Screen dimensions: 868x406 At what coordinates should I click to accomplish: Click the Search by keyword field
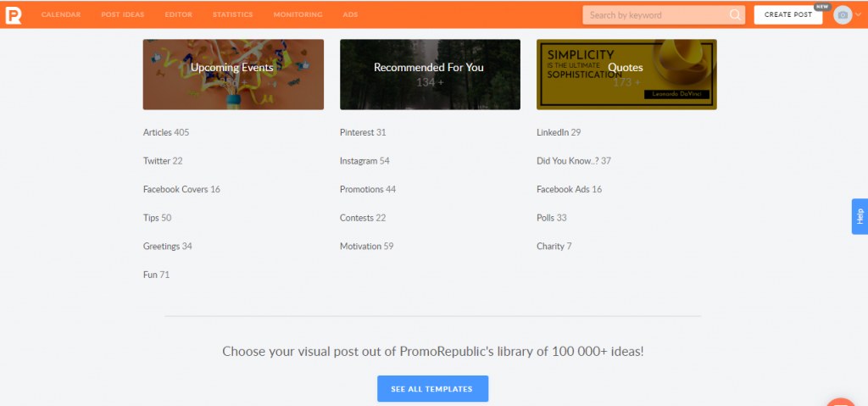[664, 15]
